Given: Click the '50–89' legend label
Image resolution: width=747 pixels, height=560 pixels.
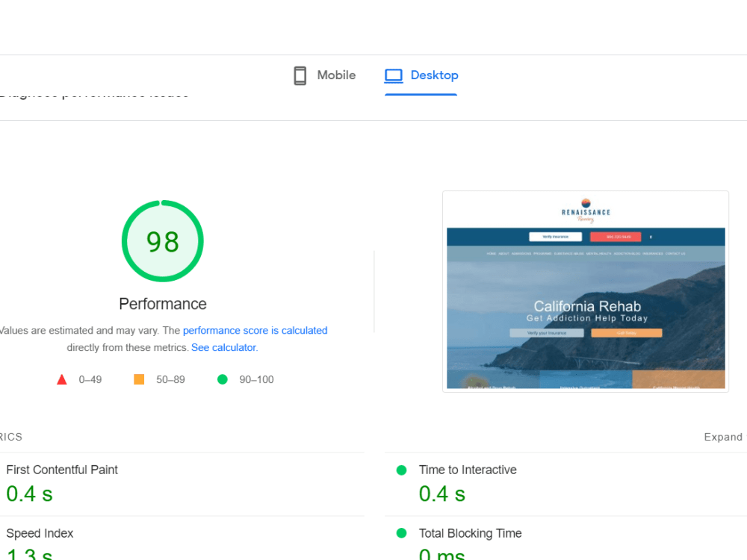Looking at the screenshot, I should point(170,379).
